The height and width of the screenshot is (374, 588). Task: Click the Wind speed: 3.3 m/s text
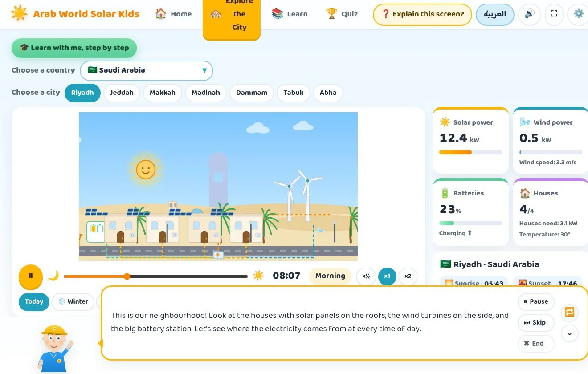(548, 163)
